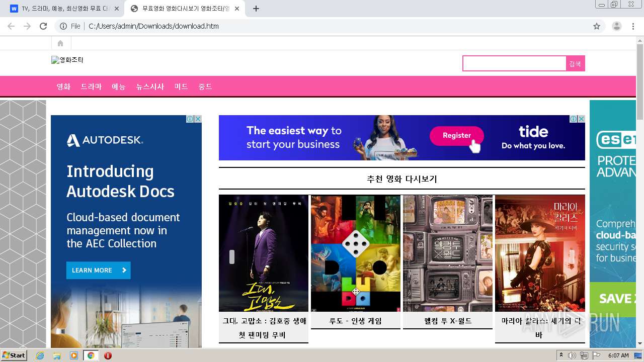Hit the Register button in the tide ad

click(x=457, y=135)
